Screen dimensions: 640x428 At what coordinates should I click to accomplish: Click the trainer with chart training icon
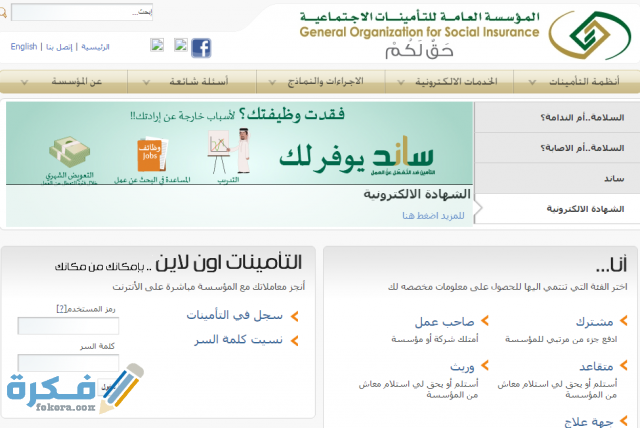[229, 151]
